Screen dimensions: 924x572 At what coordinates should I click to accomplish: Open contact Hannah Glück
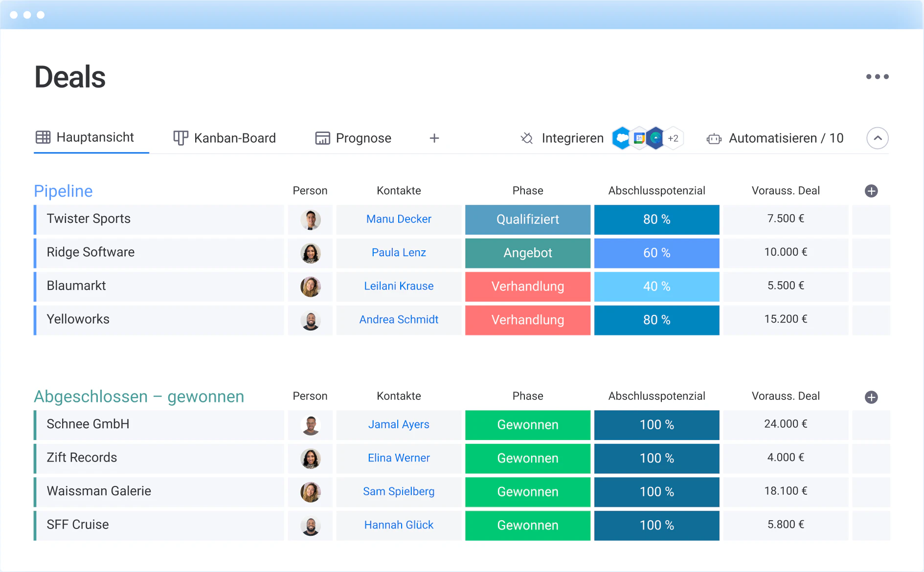[x=399, y=525]
